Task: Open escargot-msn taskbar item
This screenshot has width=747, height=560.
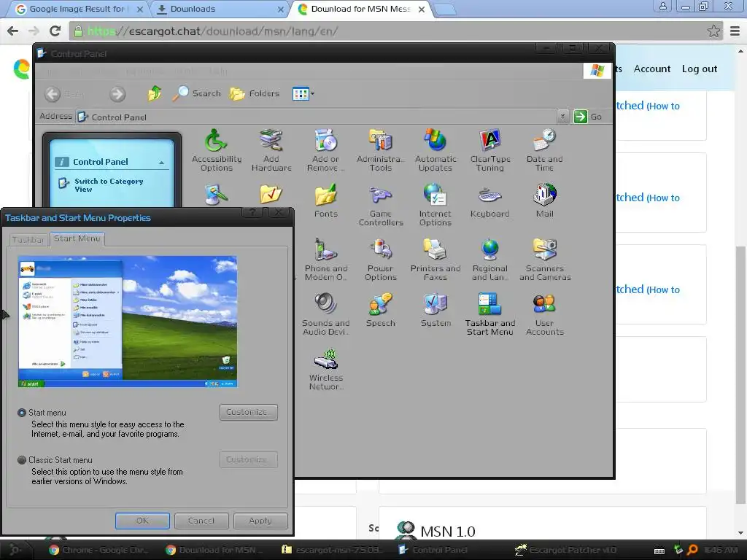Action: (333, 550)
